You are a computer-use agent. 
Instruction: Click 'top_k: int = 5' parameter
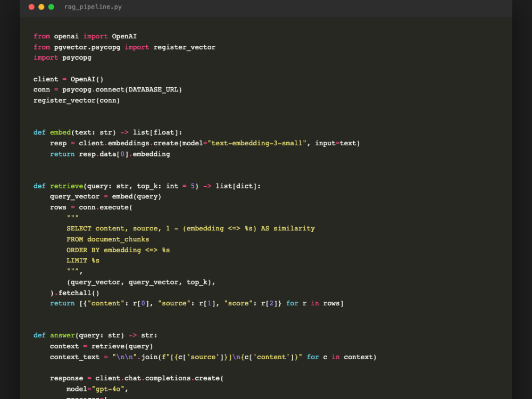166,186
